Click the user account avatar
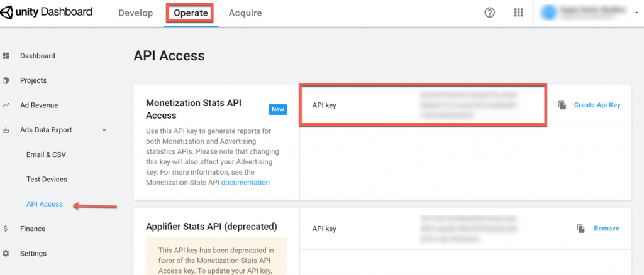The height and width of the screenshot is (275, 644). click(x=548, y=13)
